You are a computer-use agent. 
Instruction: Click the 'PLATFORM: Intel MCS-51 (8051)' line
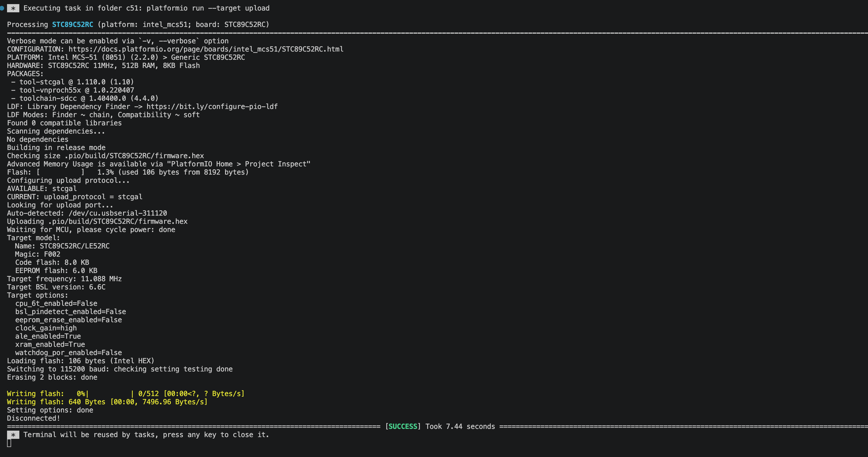point(126,57)
